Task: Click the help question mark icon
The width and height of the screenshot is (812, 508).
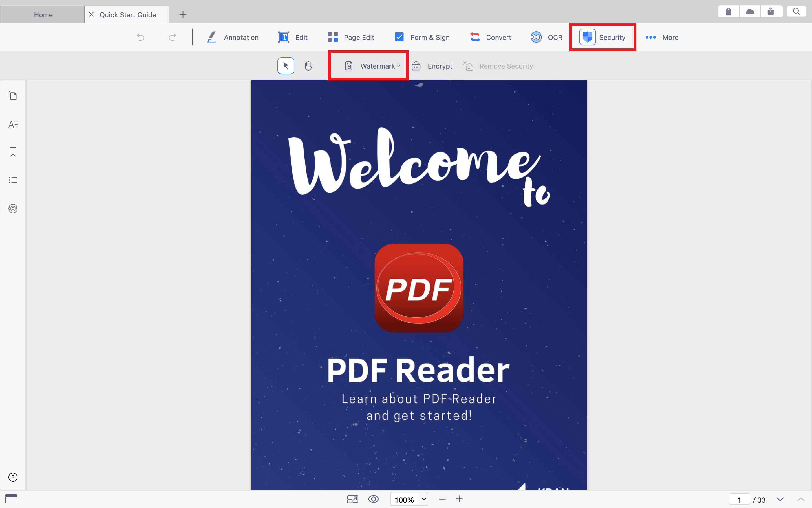Action: 13,477
